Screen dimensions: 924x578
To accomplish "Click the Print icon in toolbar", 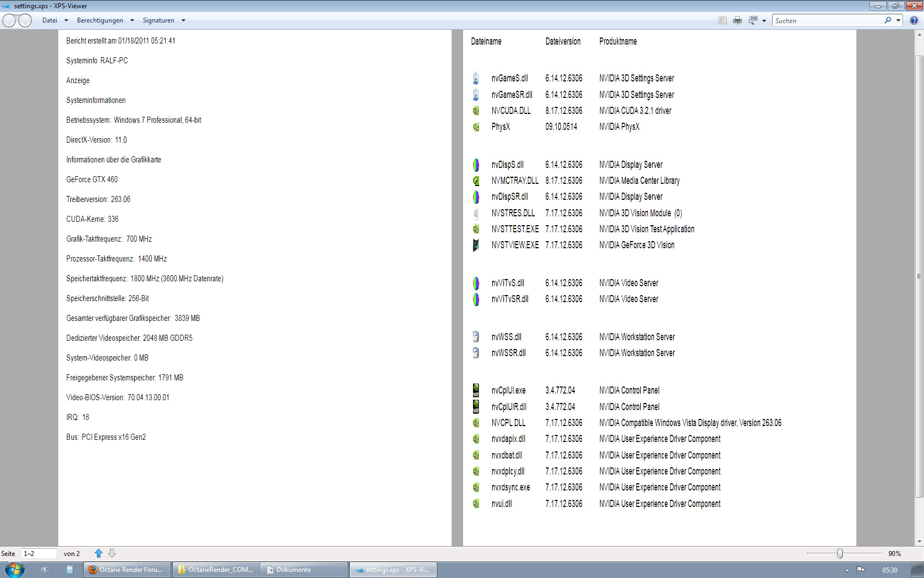I will point(738,20).
